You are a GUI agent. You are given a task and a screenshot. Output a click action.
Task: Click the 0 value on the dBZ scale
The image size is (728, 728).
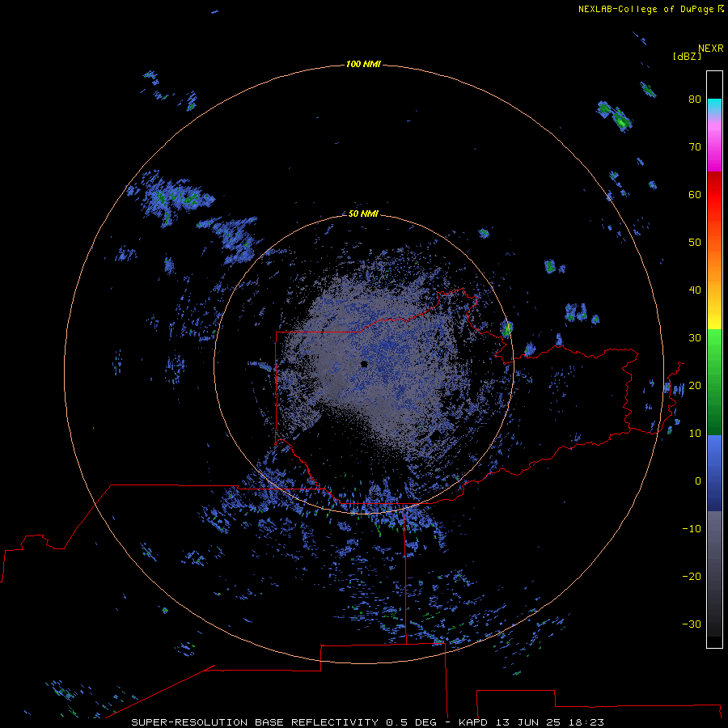point(698,481)
